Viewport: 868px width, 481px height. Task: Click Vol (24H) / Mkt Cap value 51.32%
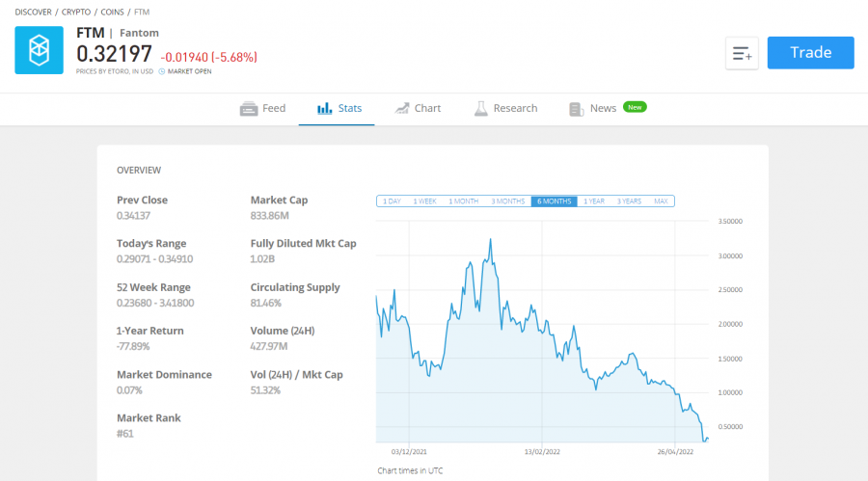pos(265,390)
